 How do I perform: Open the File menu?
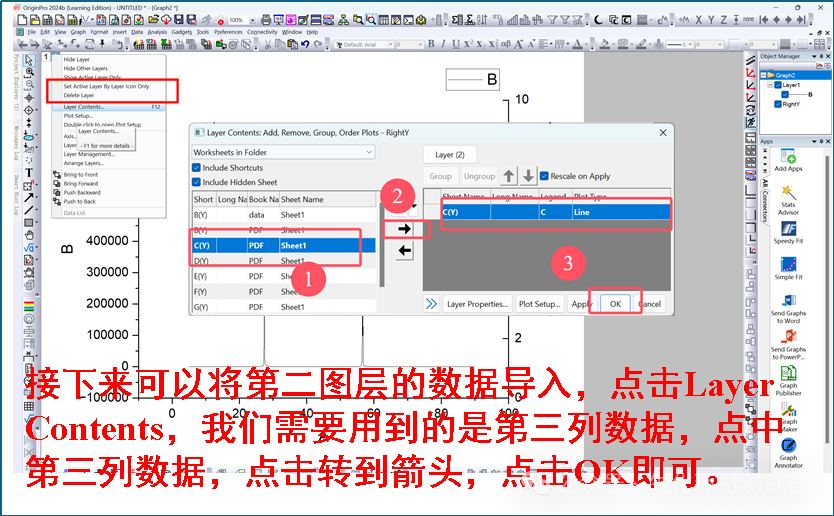point(31,32)
